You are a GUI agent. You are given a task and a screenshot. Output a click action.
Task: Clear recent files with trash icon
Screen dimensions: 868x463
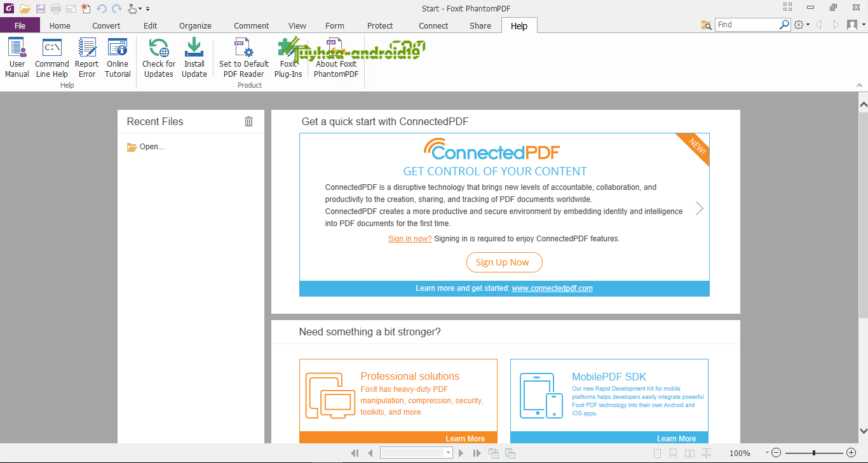pyautogui.click(x=248, y=121)
